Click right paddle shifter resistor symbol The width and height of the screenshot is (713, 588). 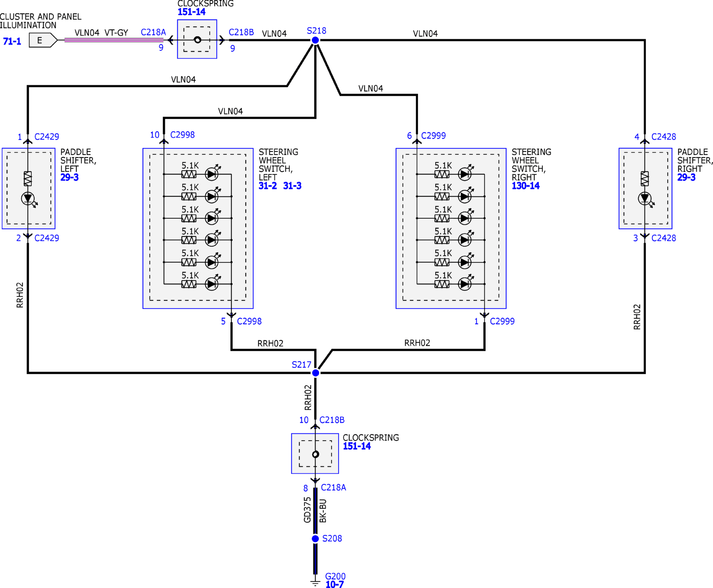644,179
